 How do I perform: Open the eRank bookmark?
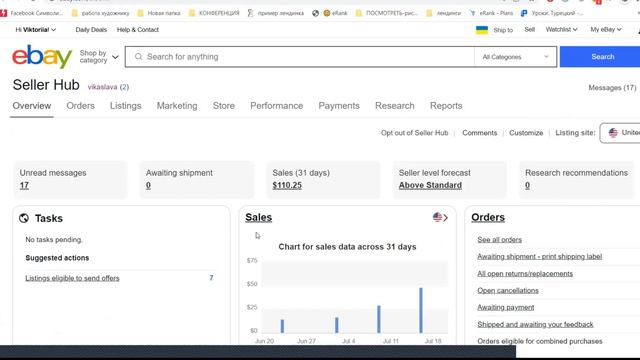[335, 13]
